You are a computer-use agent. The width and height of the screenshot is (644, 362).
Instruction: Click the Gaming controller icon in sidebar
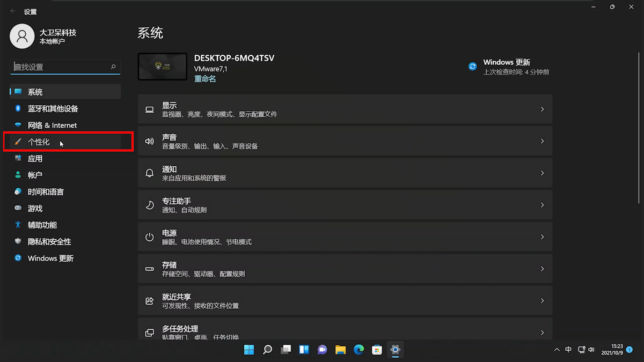coord(18,208)
